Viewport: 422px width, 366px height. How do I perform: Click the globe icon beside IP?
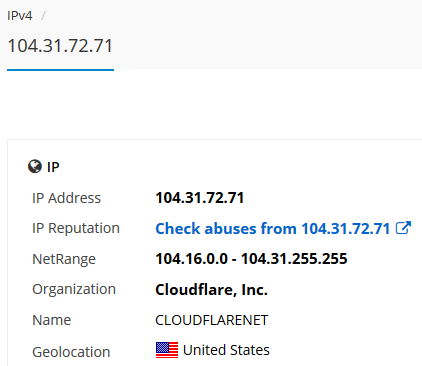pos(35,167)
